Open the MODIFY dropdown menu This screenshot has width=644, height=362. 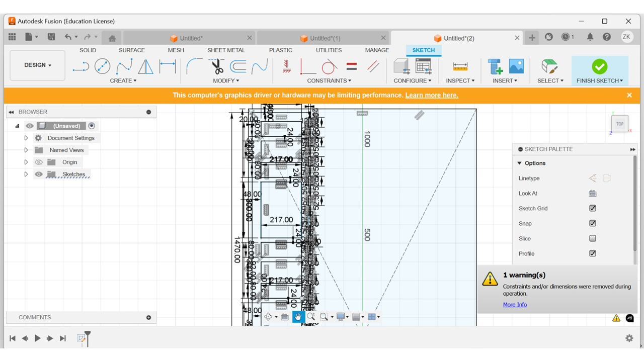[x=226, y=80]
